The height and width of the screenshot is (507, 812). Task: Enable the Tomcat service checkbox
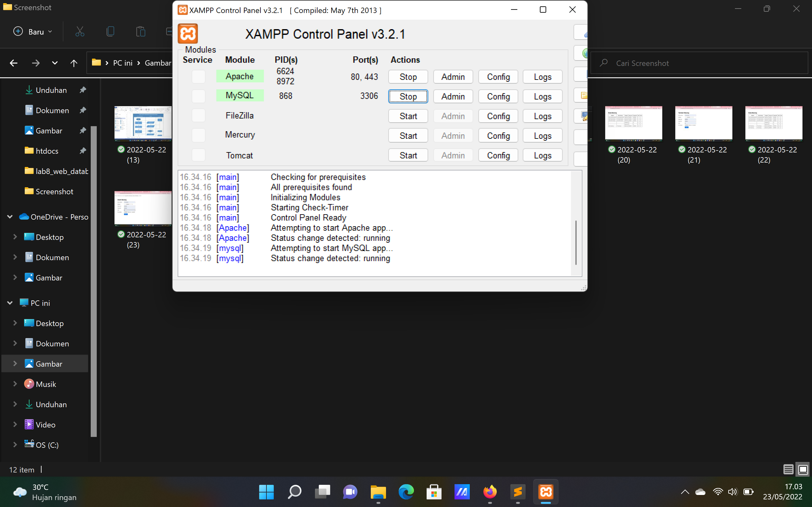198,155
